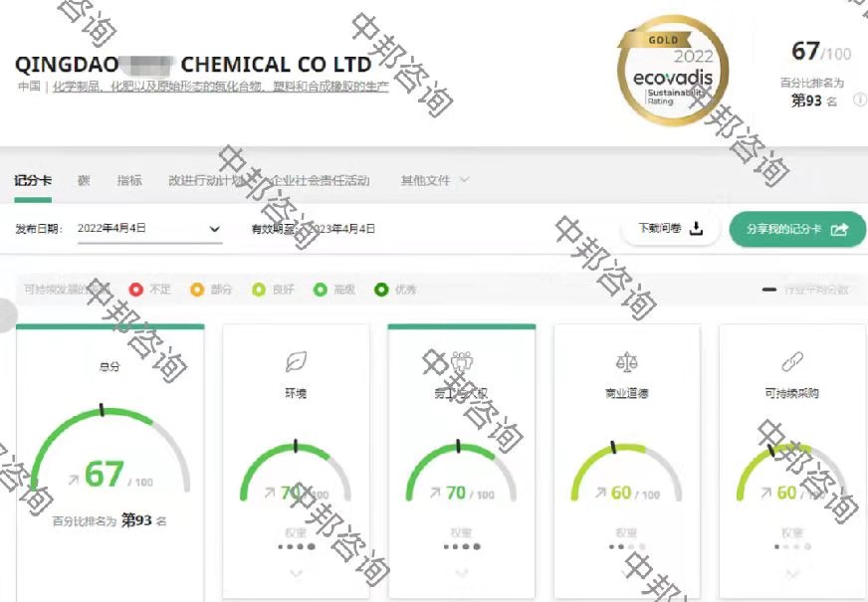The width and height of the screenshot is (868, 602).
Task: Switch to the 记分卡 tab
Action: (33, 180)
